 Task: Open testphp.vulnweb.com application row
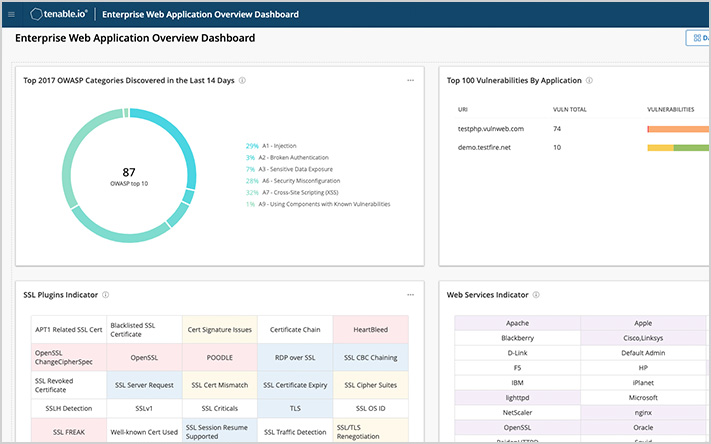tap(490, 129)
